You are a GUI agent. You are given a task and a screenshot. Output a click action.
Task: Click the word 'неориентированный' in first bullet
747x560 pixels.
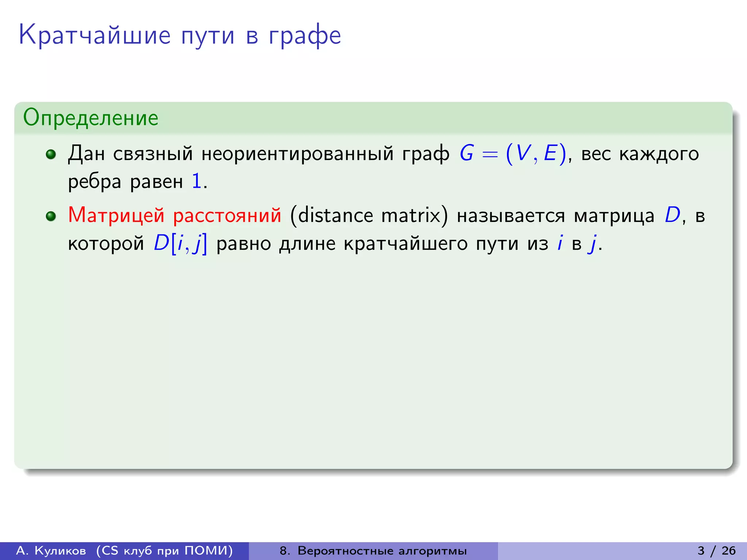click(x=298, y=153)
